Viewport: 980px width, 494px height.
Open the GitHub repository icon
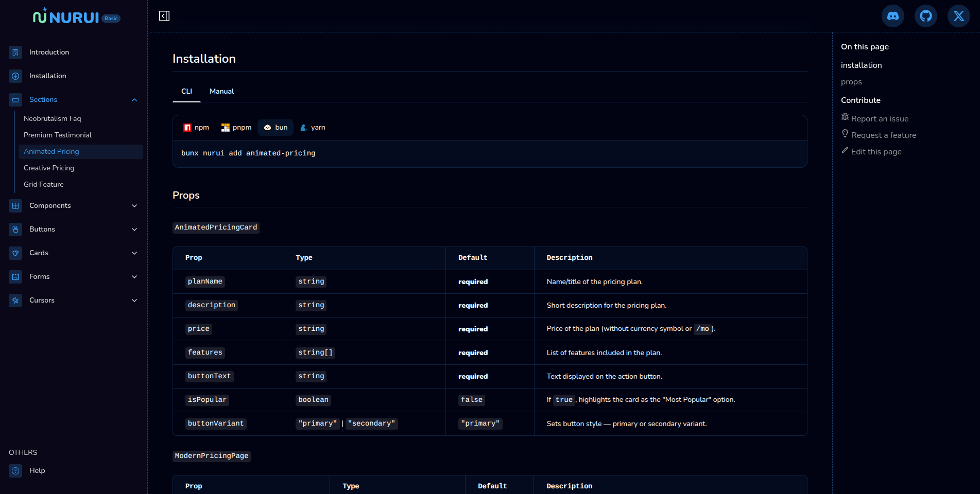point(926,16)
